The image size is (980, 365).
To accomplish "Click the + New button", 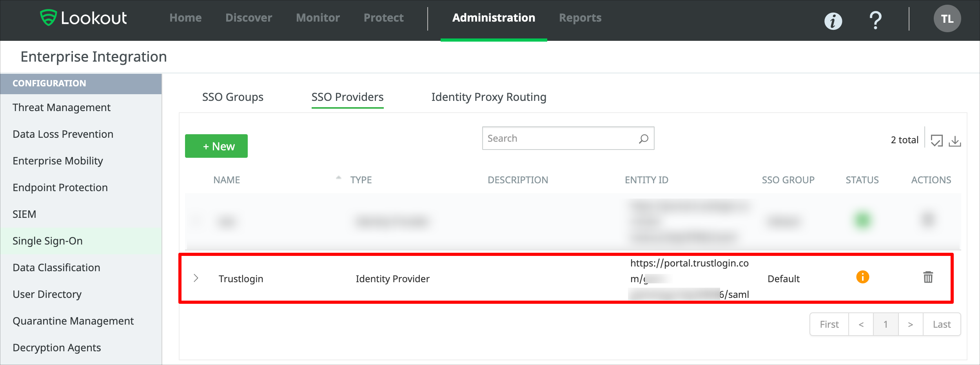I will pos(216,146).
